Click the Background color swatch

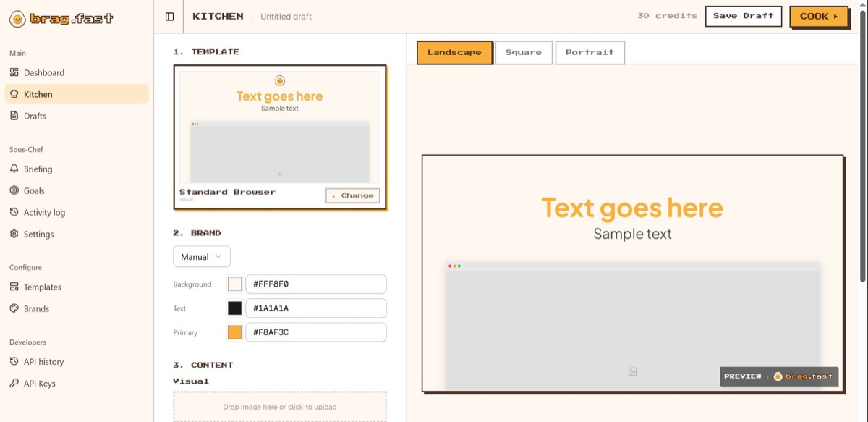pyautogui.click(x=234, y=284)
